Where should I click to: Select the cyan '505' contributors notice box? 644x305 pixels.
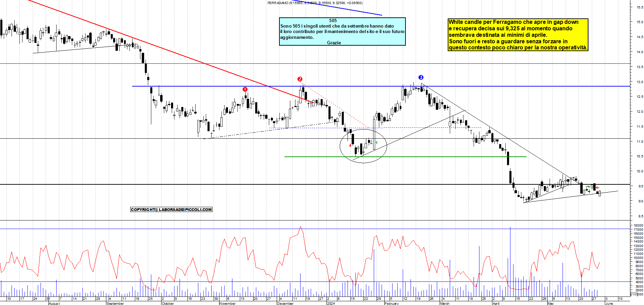[342, 32]
